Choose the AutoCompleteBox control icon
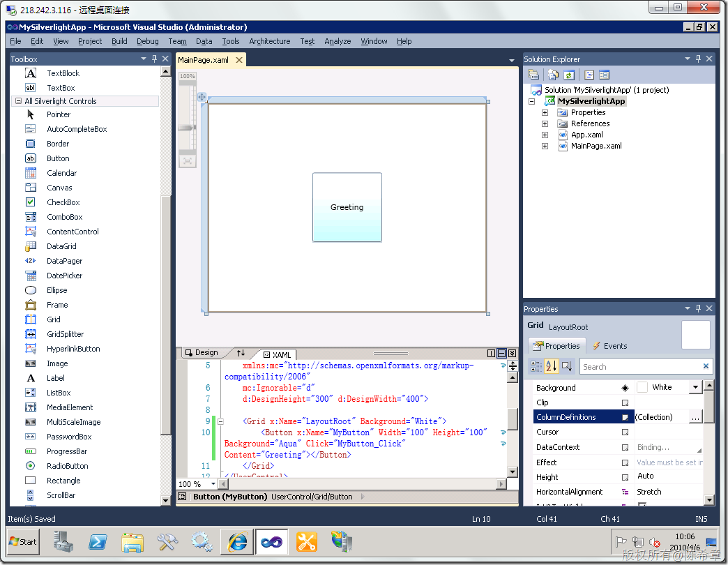Viewport: 728px width, 565px height. 31,129
